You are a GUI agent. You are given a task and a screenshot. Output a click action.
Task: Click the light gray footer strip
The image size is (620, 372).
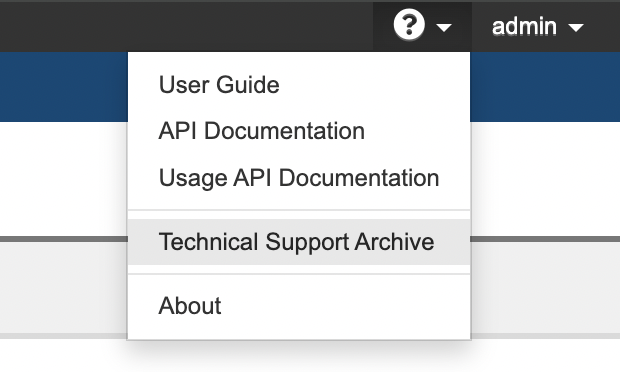click(x=63, y=288)
